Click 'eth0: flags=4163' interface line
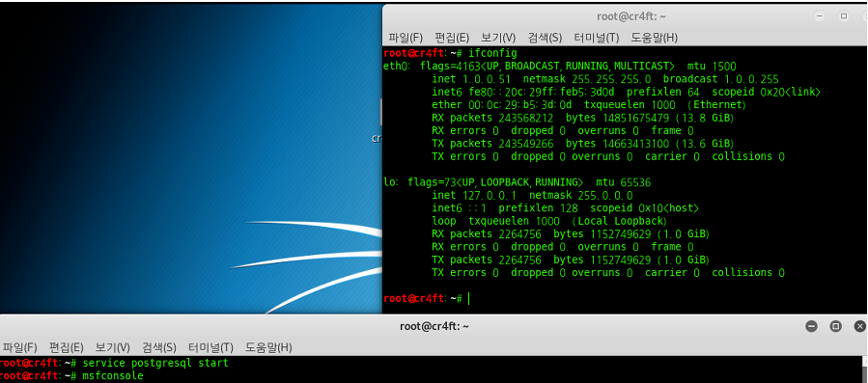 [x=560, y=67]
